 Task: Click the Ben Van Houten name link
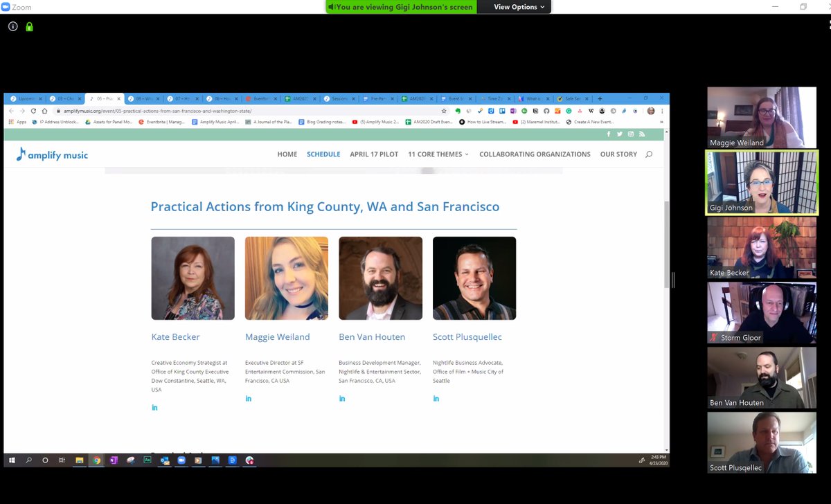click(x=372, y=337)
